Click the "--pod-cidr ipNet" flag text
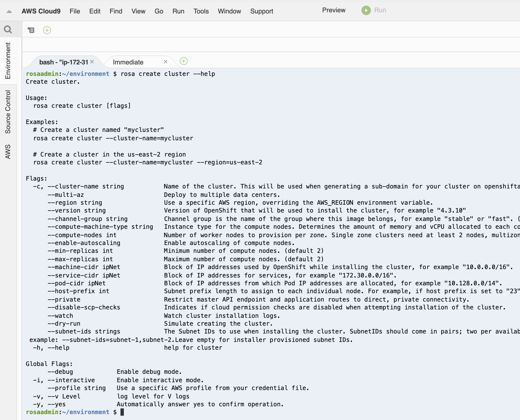Viewport: 520px width, 420px height. click(x=77, y=283)
